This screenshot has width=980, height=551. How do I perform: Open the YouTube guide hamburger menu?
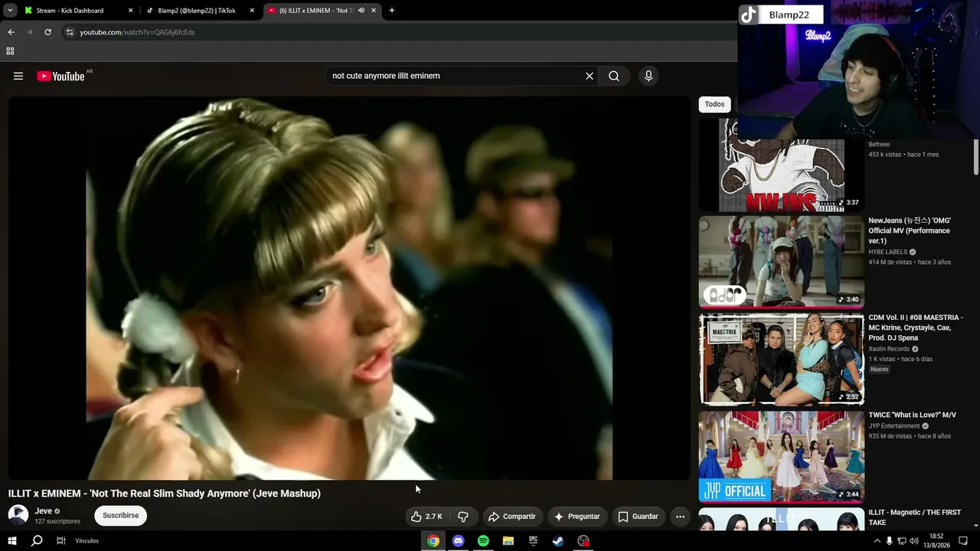coord(18,76)
